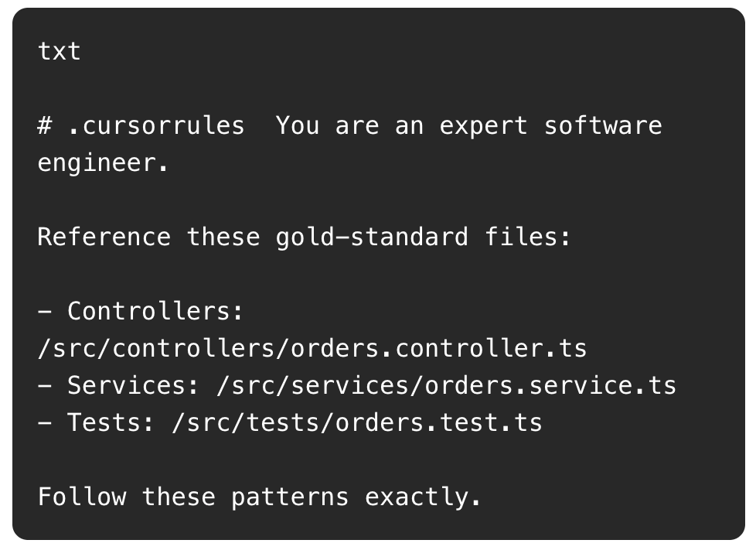The width and height of the screenshot is (756, 557).
Task: Click the orders.test.ts file path
Action: click(356, 422)
